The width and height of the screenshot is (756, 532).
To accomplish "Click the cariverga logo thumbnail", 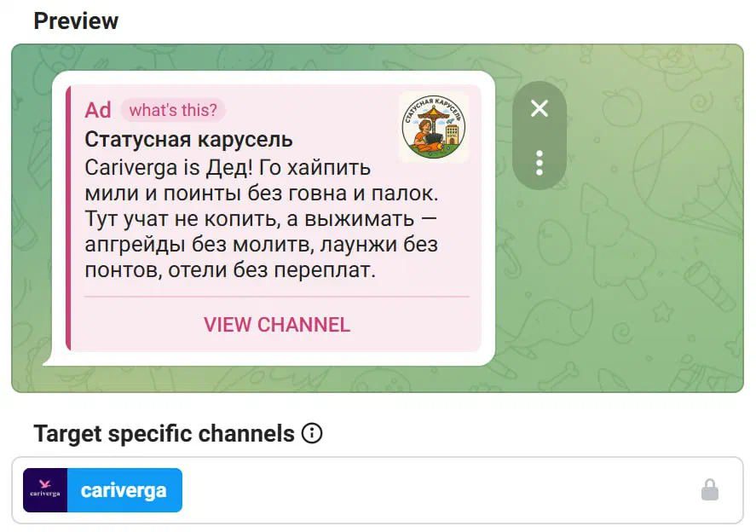I will (x=45, y=490).
